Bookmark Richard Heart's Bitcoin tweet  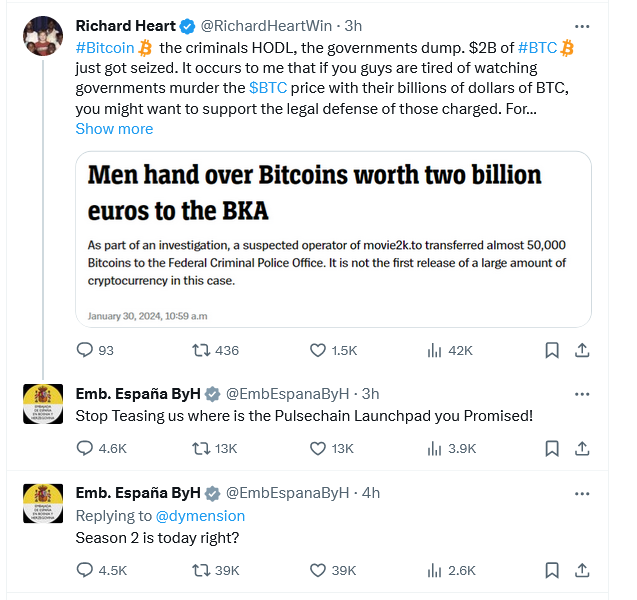pyautogui.click(x=551, y=350)
